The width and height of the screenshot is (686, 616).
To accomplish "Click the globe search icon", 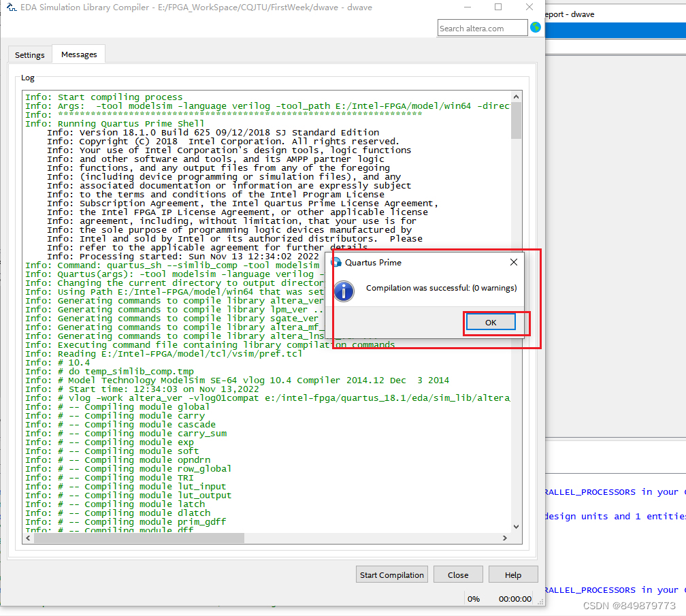I will tap(536, 27).
